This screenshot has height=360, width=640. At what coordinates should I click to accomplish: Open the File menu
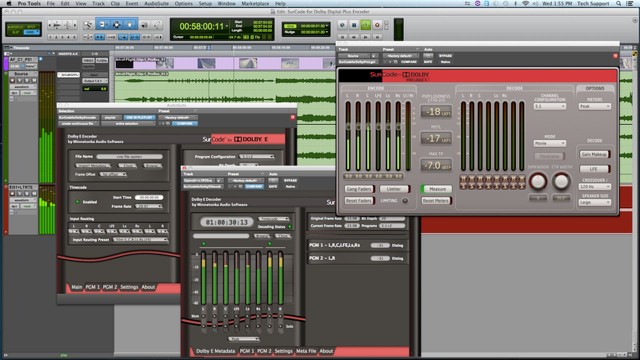[x=51, y=3]
